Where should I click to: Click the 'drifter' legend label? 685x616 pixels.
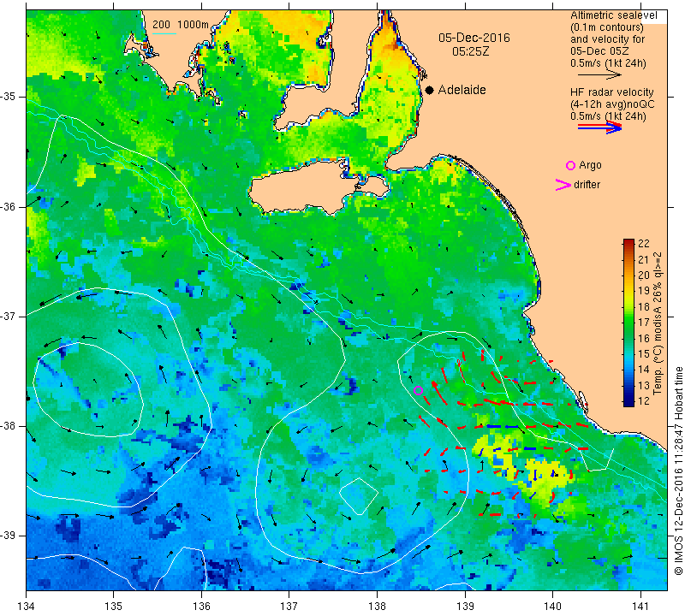coord(587,185)
